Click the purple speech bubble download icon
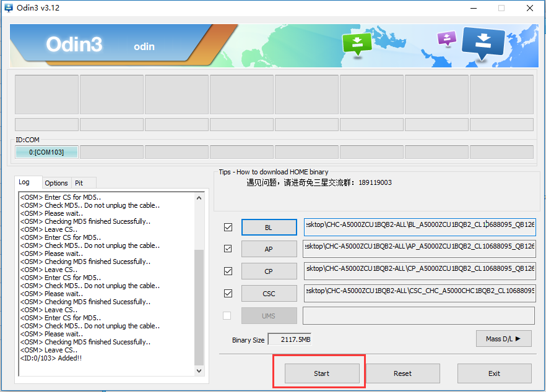This screenshot has height=392, width=546. [x=447, y=39]
